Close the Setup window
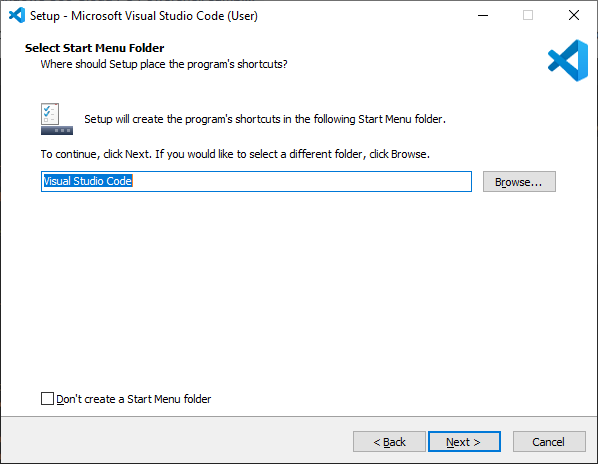Screen dimensions: 598x464 point(574,16)
